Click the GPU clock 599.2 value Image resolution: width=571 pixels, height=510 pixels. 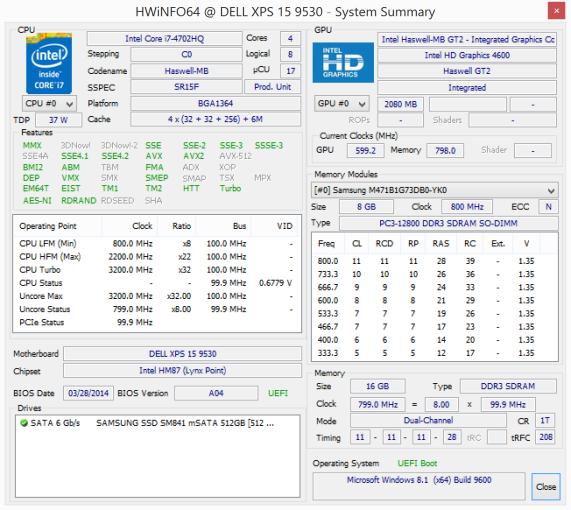tap(365, 150)
